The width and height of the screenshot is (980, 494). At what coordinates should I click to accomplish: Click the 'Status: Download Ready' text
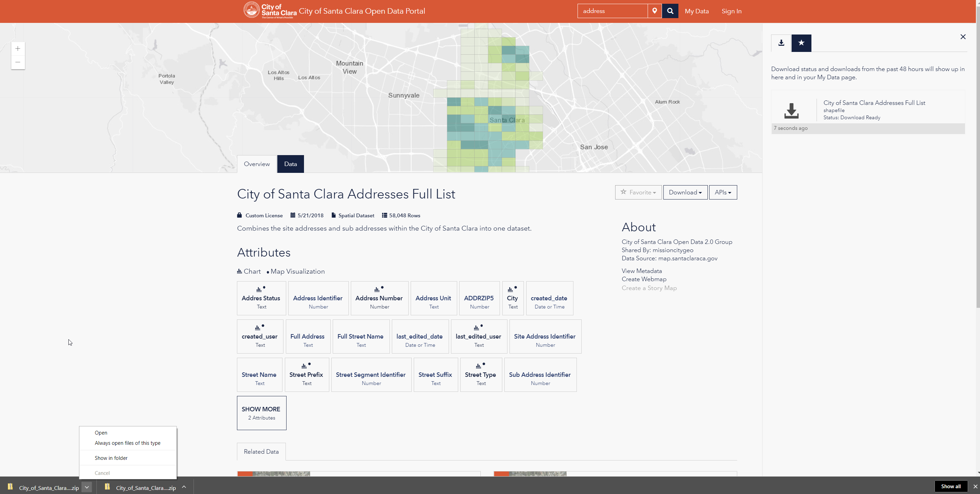[851, 118]
